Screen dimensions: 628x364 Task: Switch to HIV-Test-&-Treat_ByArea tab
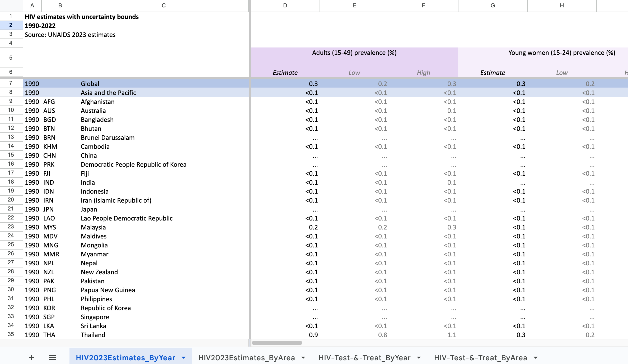[481, 358]
